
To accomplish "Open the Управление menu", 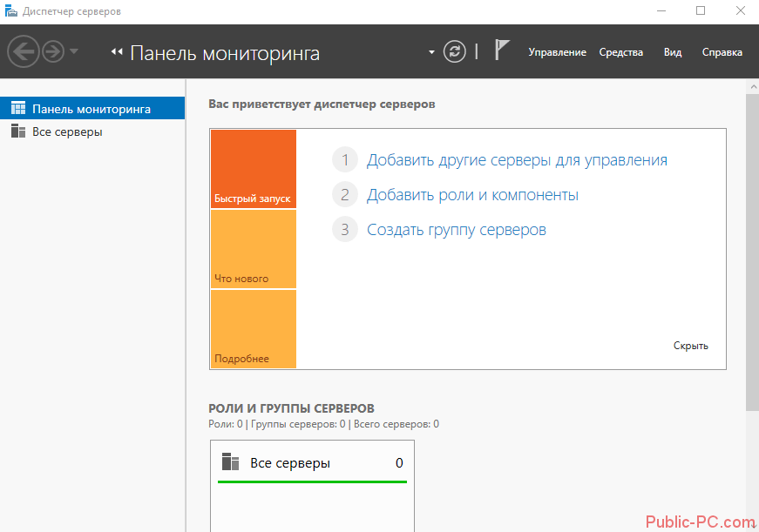I will pos(557,52).
